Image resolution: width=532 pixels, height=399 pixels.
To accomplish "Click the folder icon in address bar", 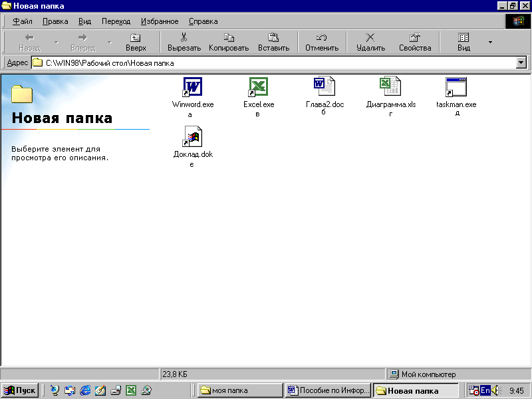I will tap(38, 63).
